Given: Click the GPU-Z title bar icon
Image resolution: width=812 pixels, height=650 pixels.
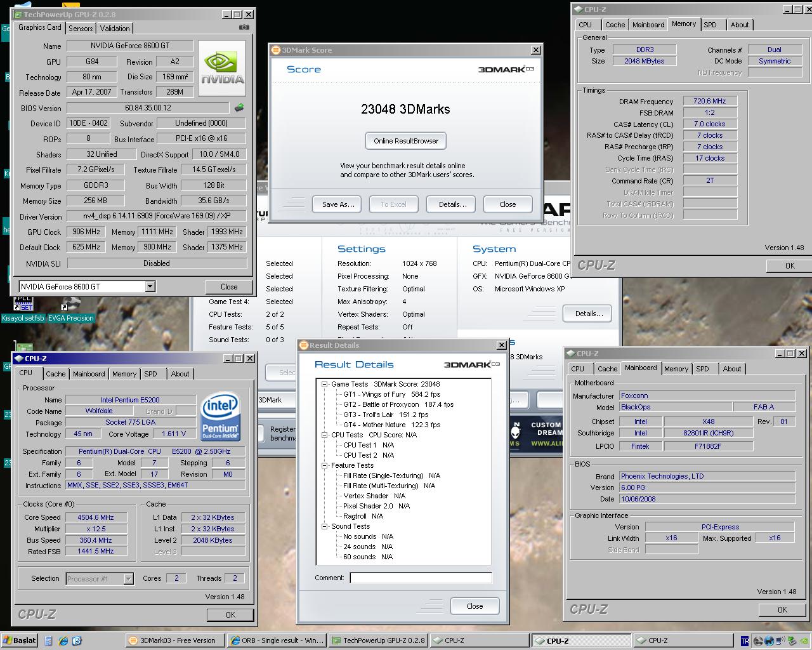Looking at the screenshot, I should pos(18,14).
